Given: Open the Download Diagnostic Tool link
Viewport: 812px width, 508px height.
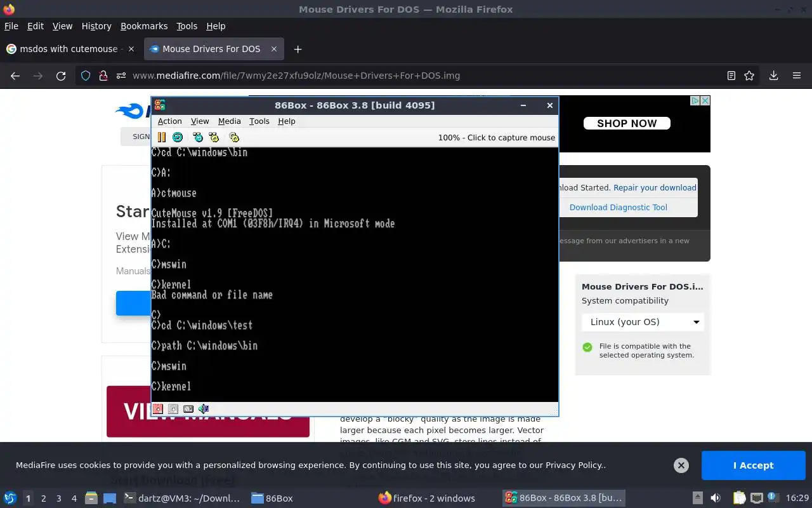Looking at the screenshot, I should [618, 207].
